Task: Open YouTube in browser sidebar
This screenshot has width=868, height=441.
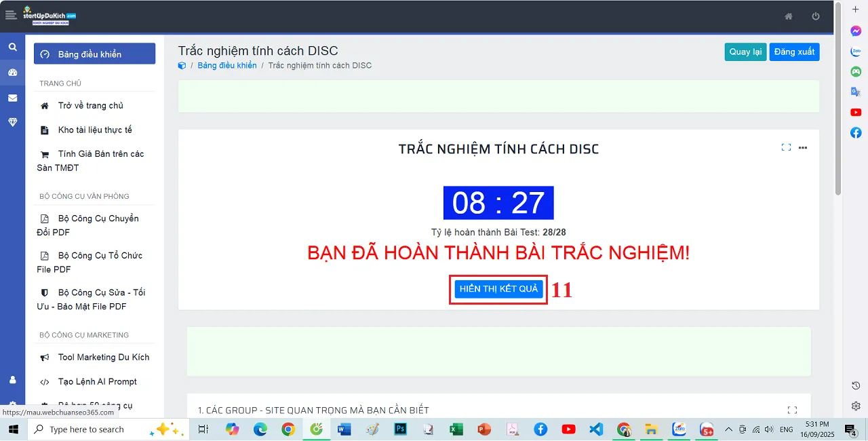Action: click(x=856, y=112)
